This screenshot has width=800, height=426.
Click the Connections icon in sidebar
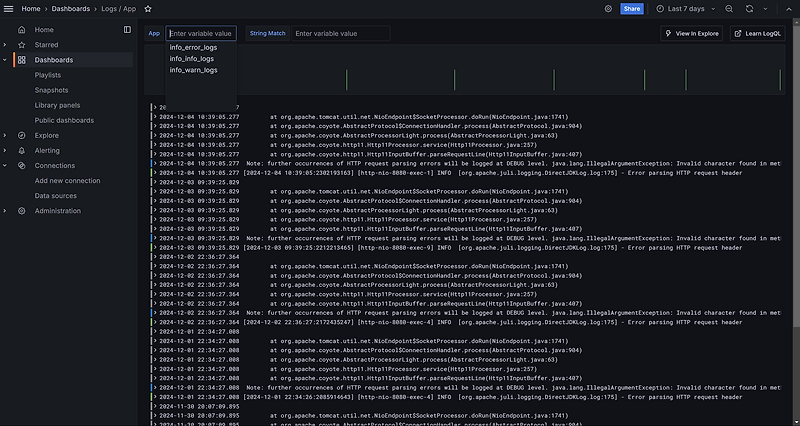(21, 165)
